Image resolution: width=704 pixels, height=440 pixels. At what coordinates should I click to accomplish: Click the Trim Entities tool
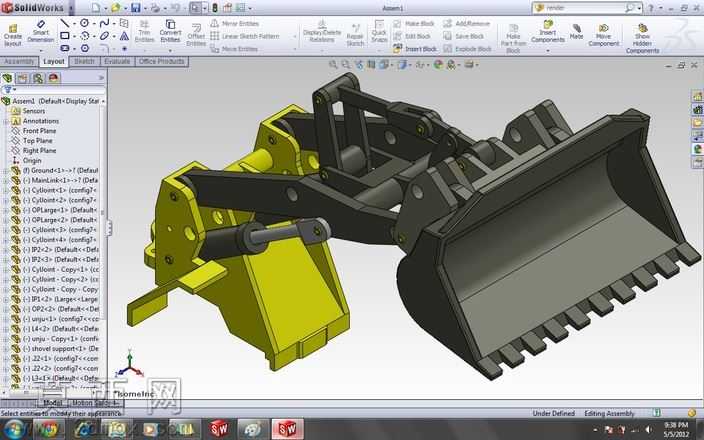click(144, 31)
